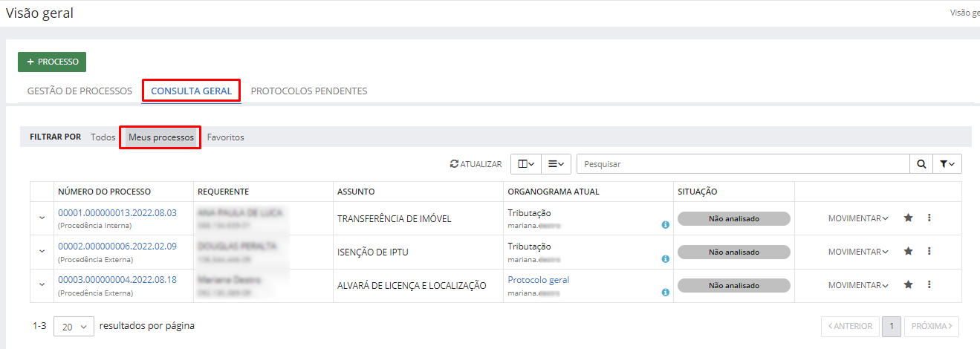The image size is (980, 349).
Task: Open three-dot menu for ALVARÁ DE LICENÇA row
Action: pyautogui.click(x=929, y=285)
